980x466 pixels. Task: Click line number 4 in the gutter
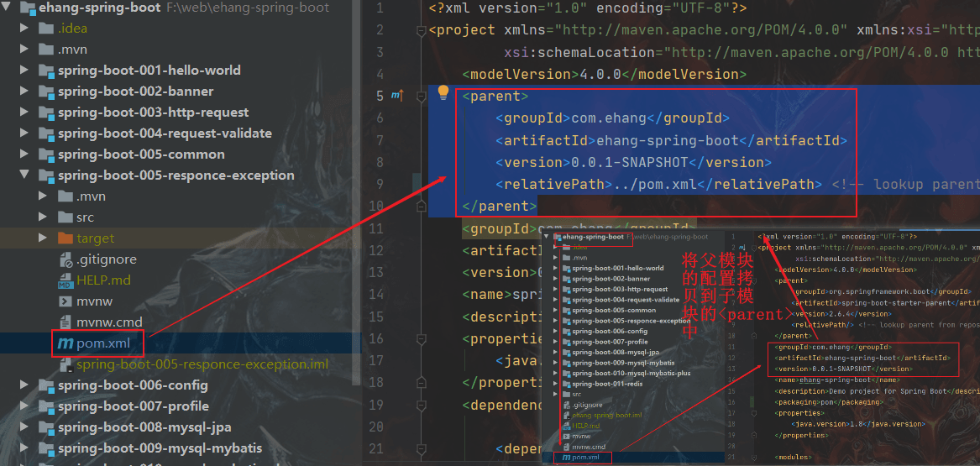click(380, 75)
